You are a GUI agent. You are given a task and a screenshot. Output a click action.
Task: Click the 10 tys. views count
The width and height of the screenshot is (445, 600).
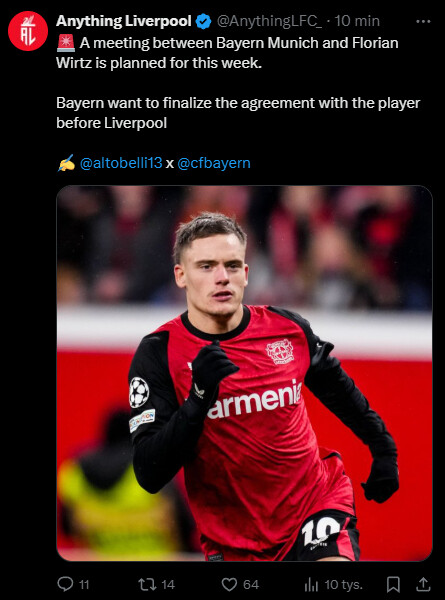(343, 585)
